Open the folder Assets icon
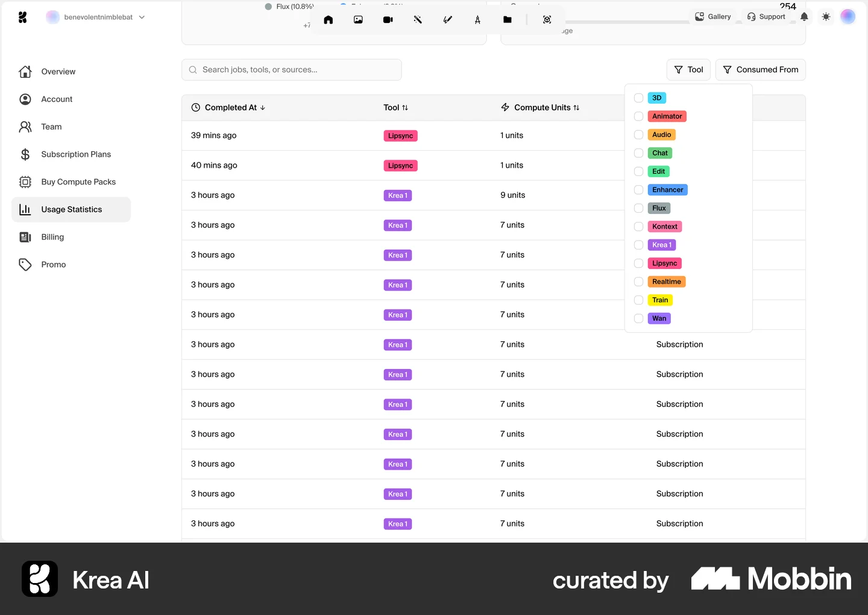This screenshot has width=868, height=615. coord(508,20)
